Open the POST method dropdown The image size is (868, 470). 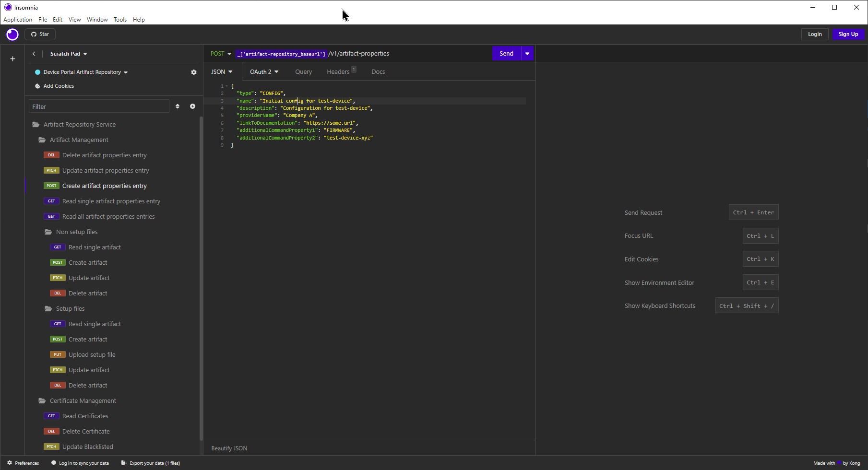point(221,54)
